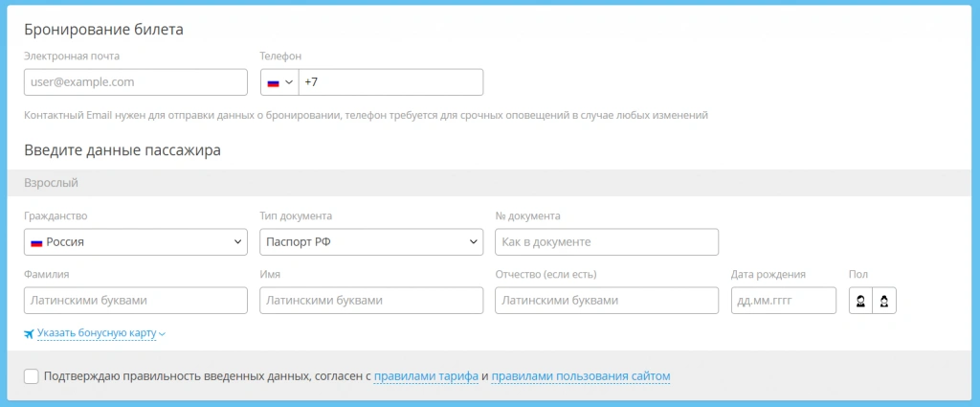This screenshot has height=407, width=980.
Task: Click the Дата рождения date field
Action: pos(784,301)
